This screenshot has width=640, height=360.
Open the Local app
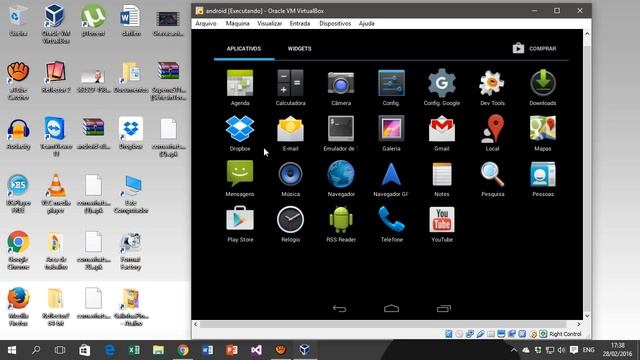[x=492, y=133]
